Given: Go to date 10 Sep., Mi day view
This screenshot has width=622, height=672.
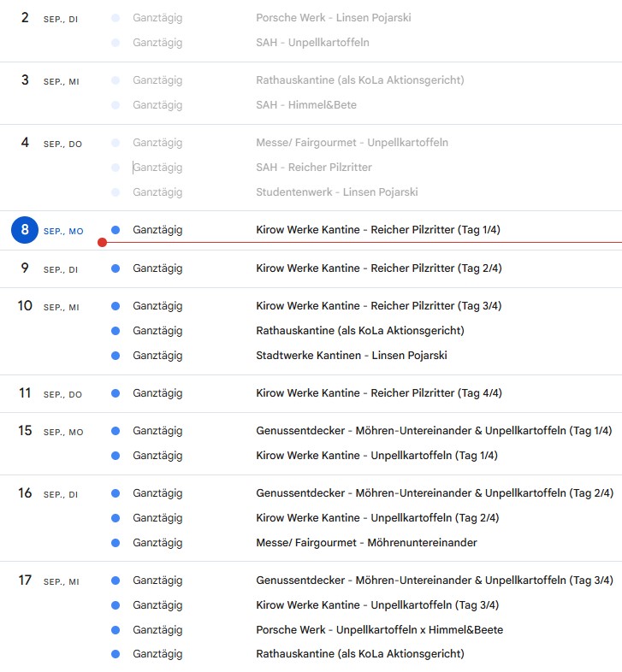Looking at the screenshot, I should (25, 306).
